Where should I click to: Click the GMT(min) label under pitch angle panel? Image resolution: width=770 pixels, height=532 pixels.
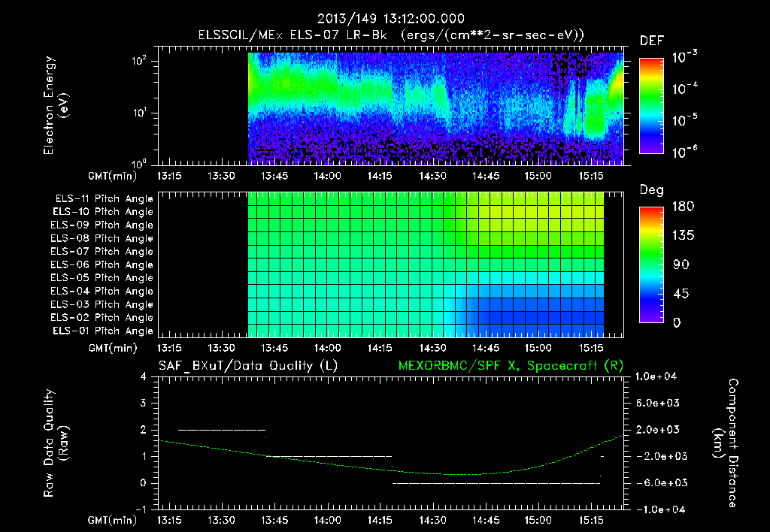(113, 349)
